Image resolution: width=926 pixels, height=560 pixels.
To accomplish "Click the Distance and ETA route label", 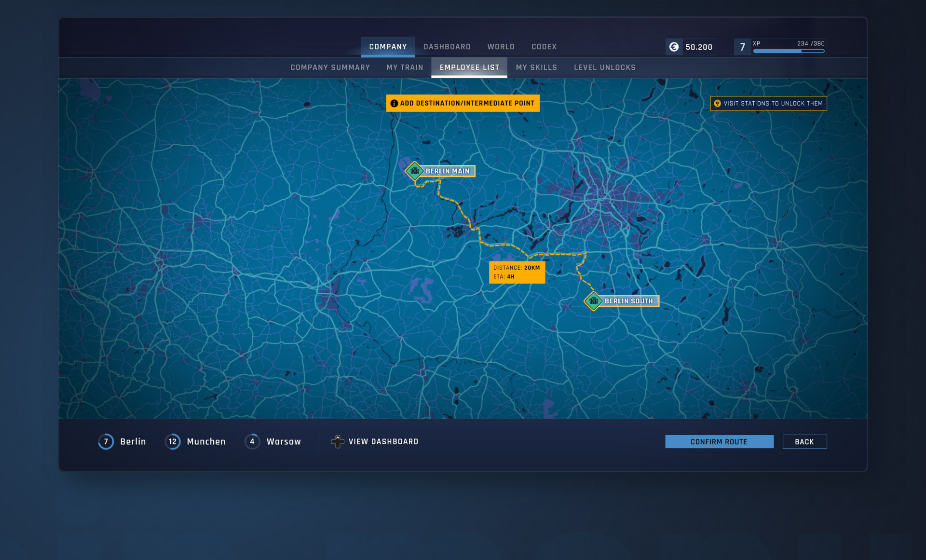I will tap(517, 272).
